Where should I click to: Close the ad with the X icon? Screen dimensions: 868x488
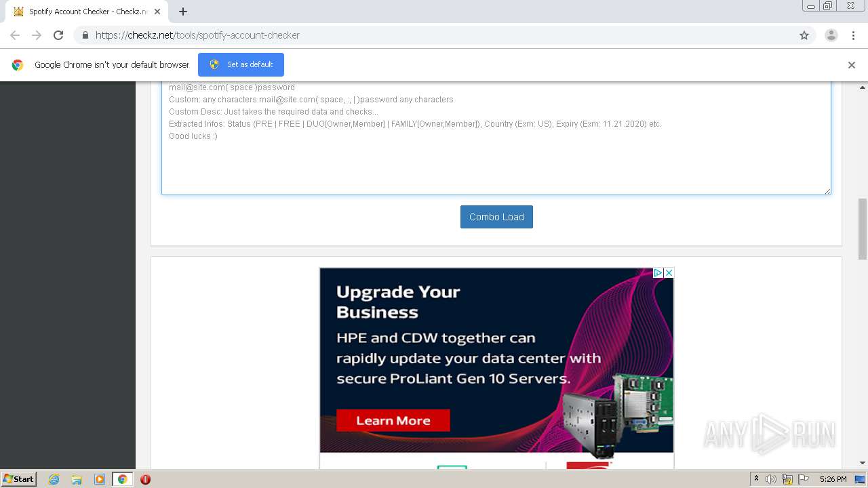coord(669,272)
